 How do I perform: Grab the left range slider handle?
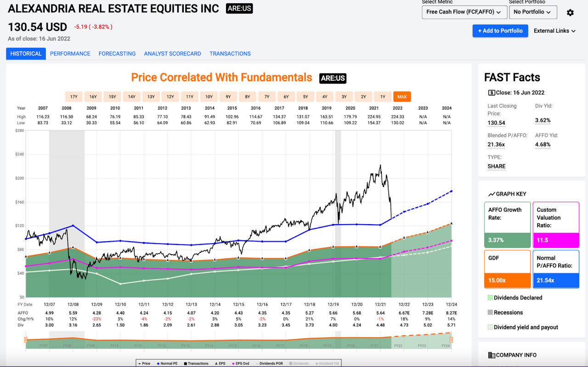26,340
